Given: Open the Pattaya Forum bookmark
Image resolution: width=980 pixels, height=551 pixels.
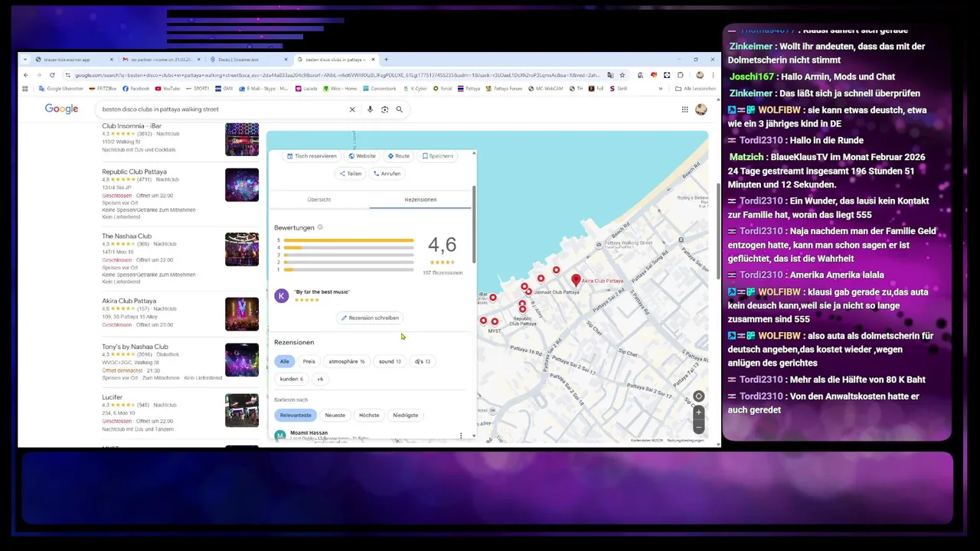Looking at the screenshot, I should pyautogui.click(x=504, y=89).
